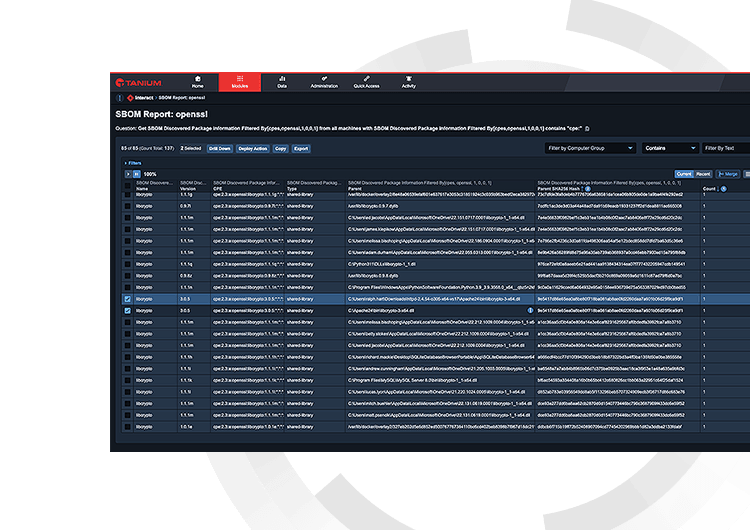
Task: Sort by Parent column header
Action: tap(354, 189)
